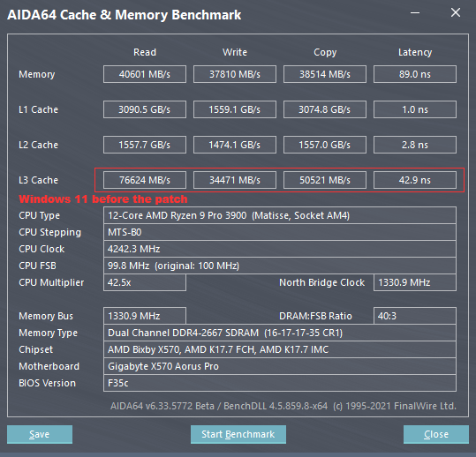Click the Start Benchmark button
This screenshot has width=476, height=457.
click(x=238, y=434)
